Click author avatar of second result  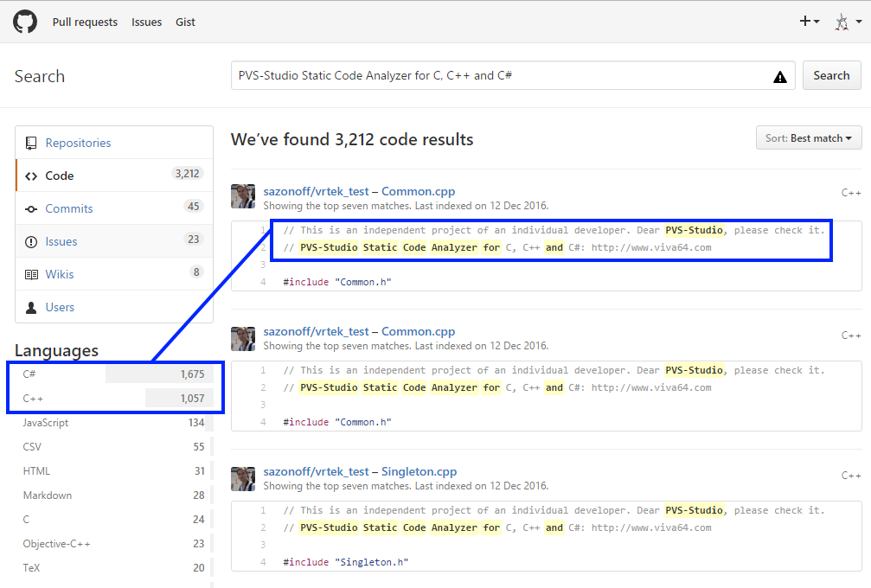pos(243,339)
